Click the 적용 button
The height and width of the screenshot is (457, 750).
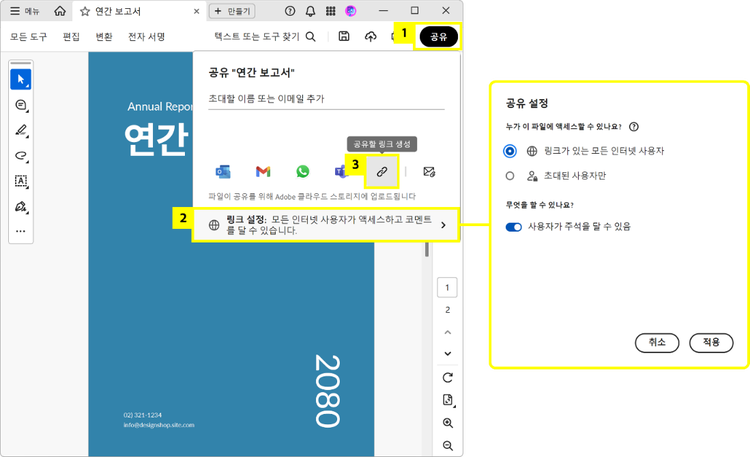pos(711,343)
